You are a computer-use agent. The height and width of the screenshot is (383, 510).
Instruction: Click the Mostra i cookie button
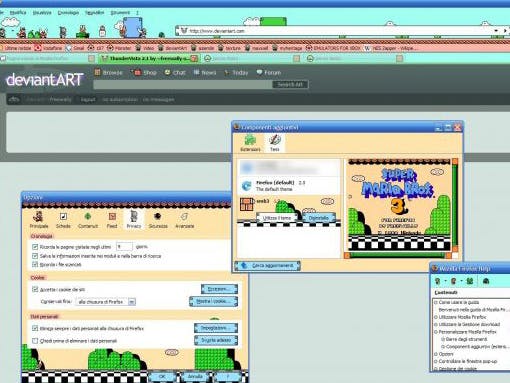click(214, 301)
